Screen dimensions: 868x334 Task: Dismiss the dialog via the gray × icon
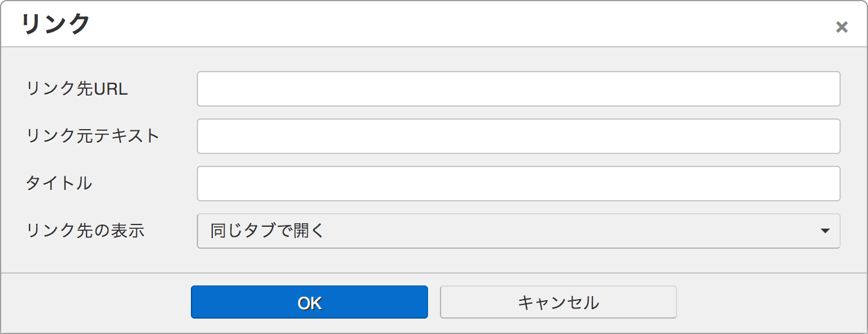click(x=841, y=27)
